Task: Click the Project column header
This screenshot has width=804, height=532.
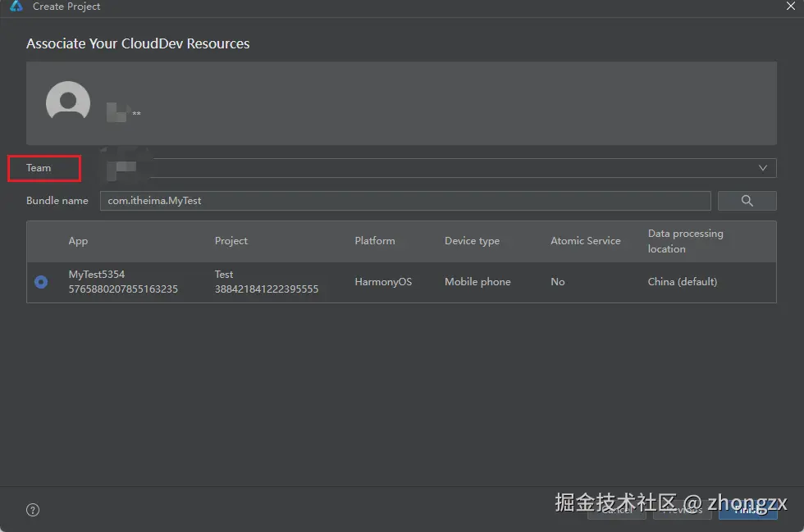Action: [x=231, y=241]
